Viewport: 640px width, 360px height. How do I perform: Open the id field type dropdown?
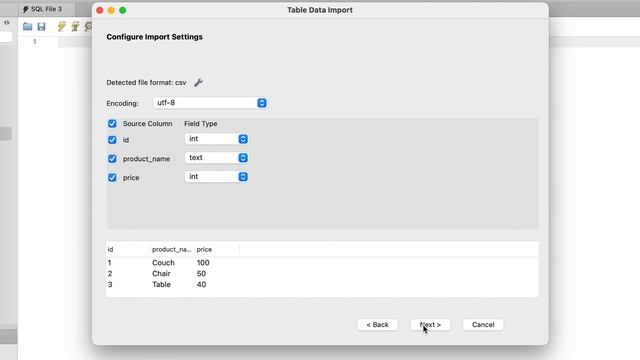[x=216, y=139]
